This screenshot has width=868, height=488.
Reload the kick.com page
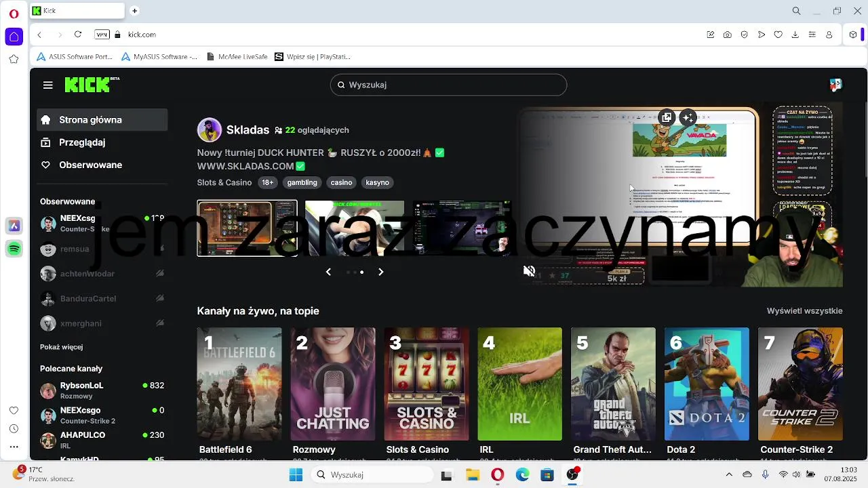point(78,35)
